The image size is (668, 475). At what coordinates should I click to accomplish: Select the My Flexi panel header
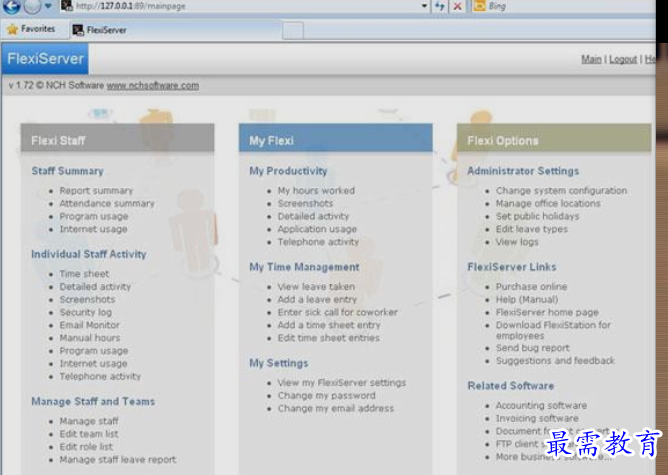click(336, 138)
